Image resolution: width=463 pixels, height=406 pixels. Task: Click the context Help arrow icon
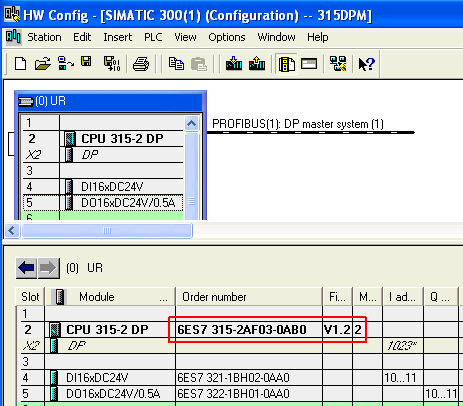[x=366, y=64]
